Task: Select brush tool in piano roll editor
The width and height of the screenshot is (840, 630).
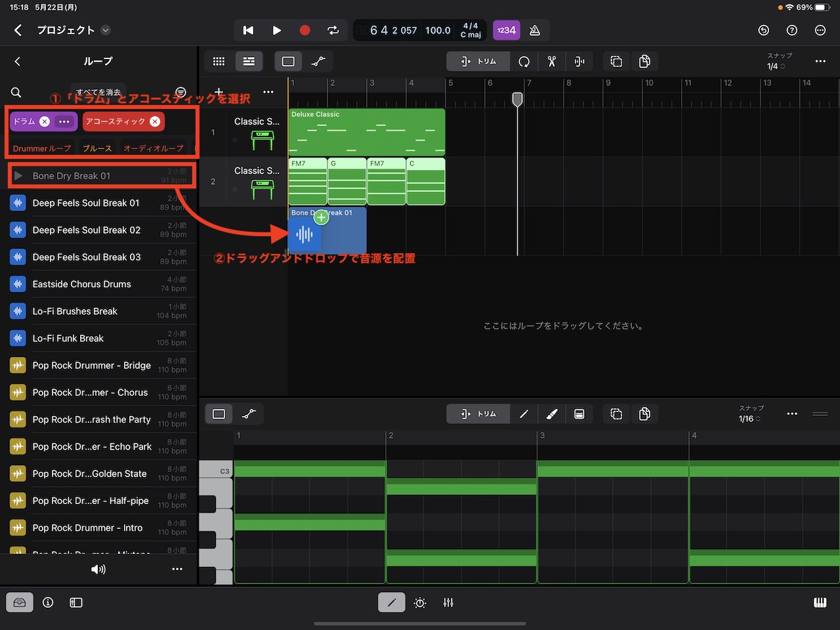Action: coord(552,413)
